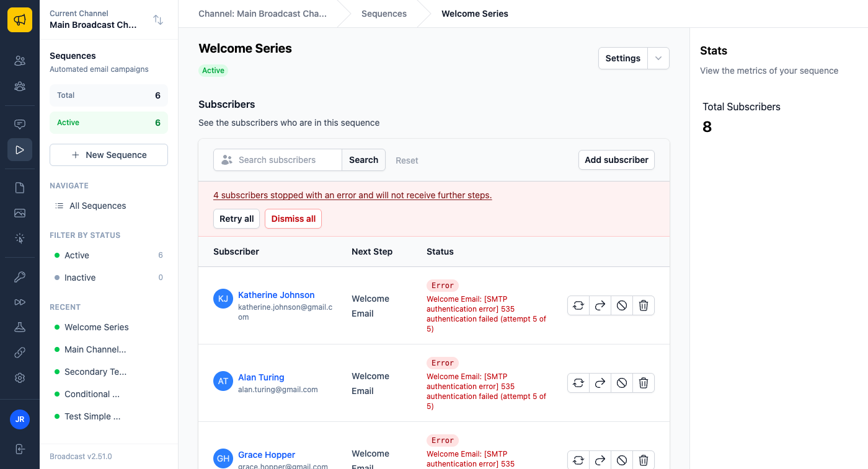Click the Settings button
The width and height of the screenshot is (868, 469).
click(x=622, y=58)
